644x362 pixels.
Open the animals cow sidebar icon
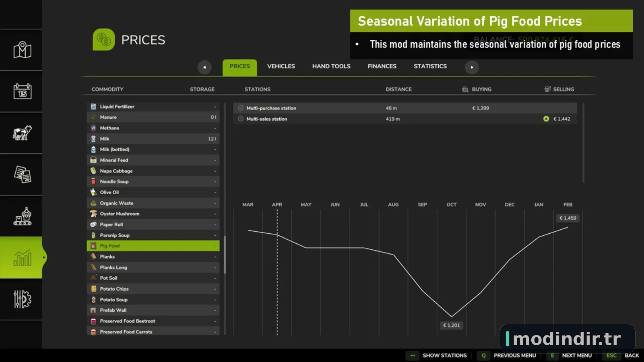[22, 133]
